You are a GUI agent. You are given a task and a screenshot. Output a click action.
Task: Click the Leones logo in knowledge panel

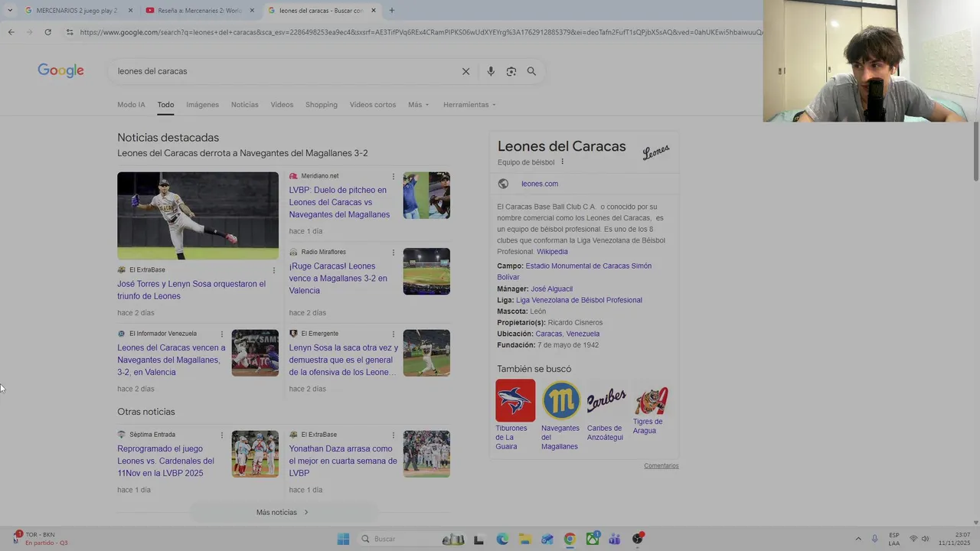[x=656, y=152]
